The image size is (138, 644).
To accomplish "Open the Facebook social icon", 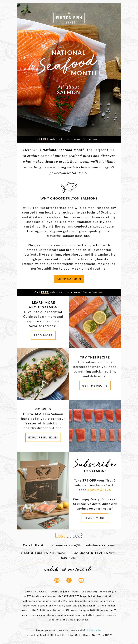I will tap(69, 580).
